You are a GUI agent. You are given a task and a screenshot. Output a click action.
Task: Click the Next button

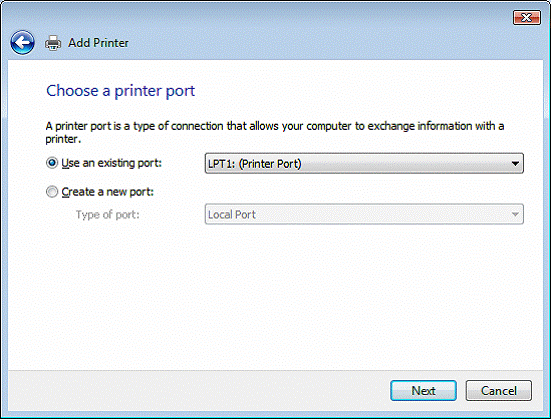click(423, 391)
